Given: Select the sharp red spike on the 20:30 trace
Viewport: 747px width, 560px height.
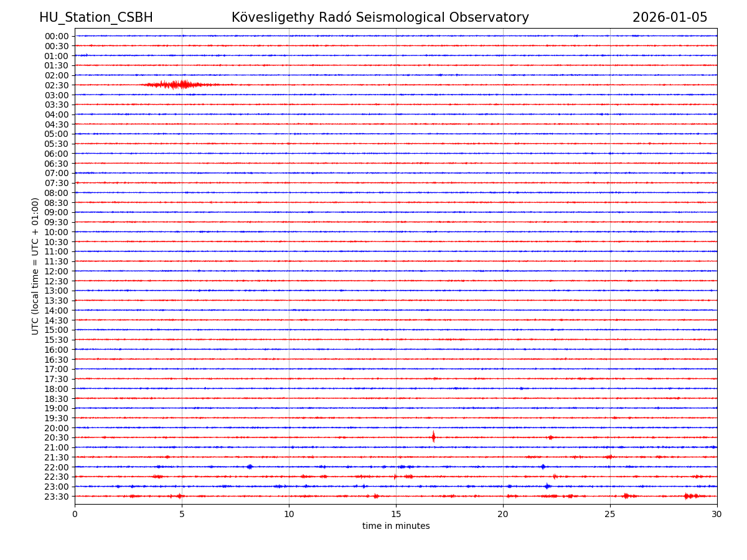Looking at the screenshot, I should pos(433,437).
